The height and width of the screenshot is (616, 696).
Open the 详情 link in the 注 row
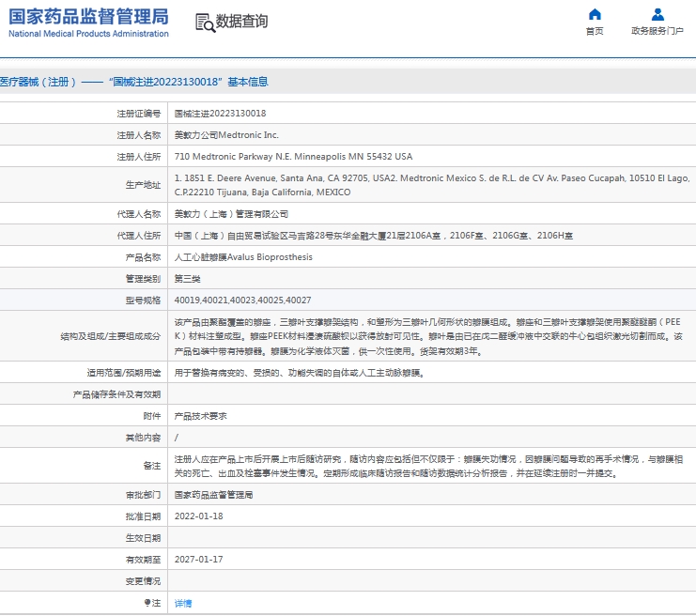183,603
